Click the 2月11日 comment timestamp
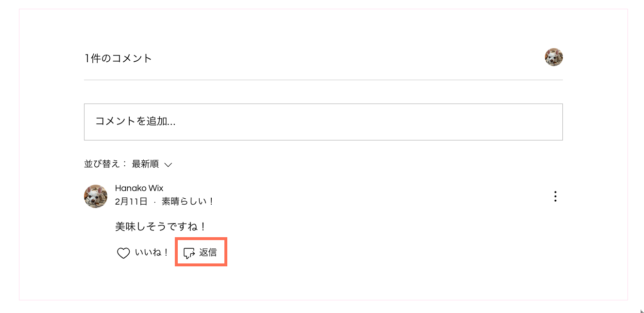 [x=130, y=201]
